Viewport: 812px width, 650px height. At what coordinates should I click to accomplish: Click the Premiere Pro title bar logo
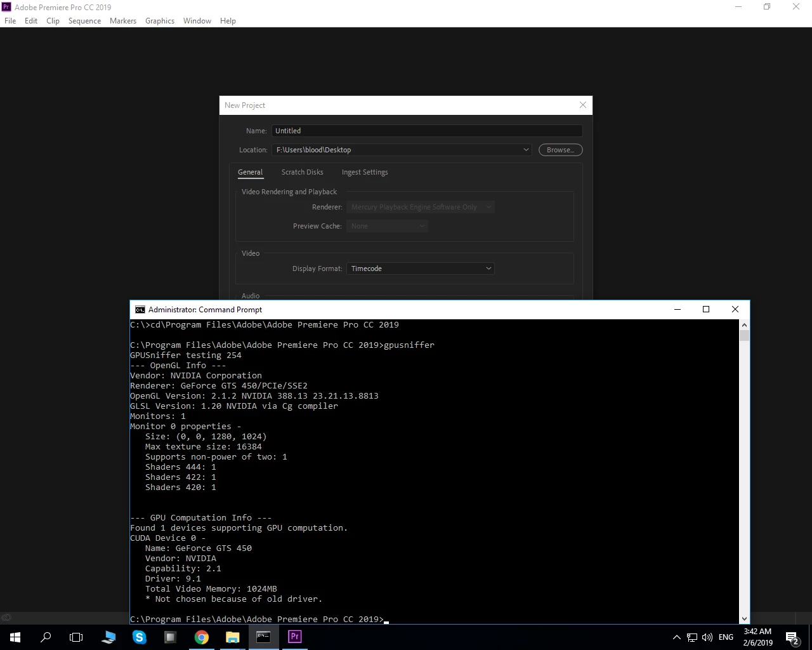coord(6,7)
